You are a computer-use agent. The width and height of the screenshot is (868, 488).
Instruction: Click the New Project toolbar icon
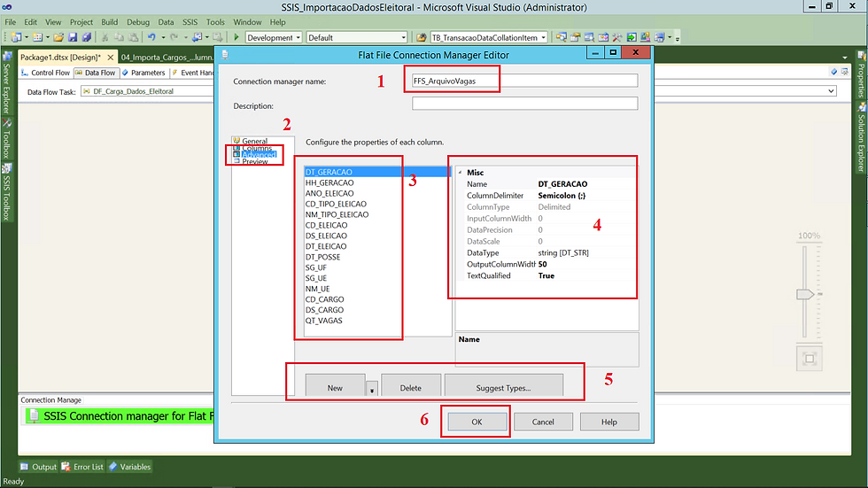[16, 37]
